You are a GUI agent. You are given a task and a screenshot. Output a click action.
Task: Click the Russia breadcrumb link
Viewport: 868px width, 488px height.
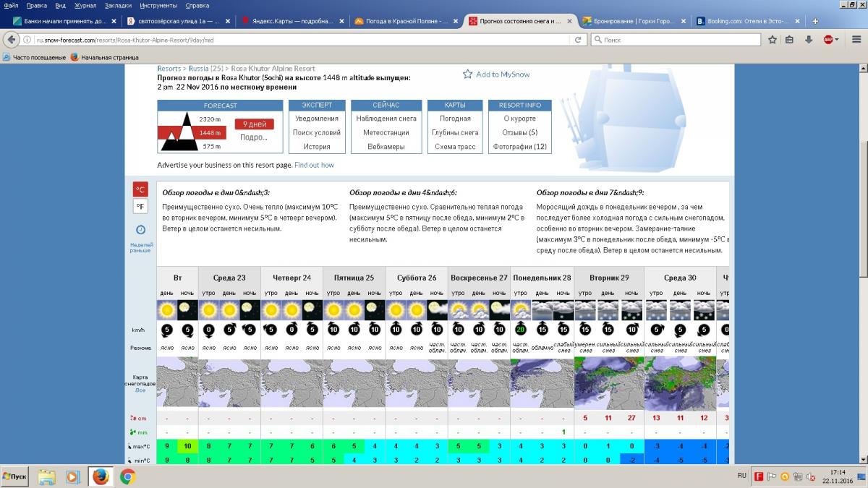[x=198, y=69]
